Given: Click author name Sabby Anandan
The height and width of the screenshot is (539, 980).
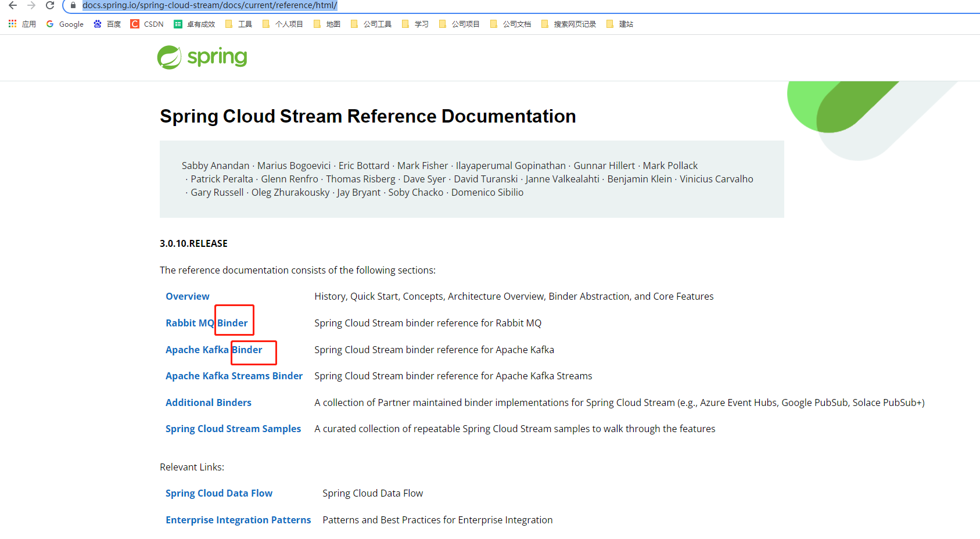Looking at the screenshot, I should (x=216, y=166).
